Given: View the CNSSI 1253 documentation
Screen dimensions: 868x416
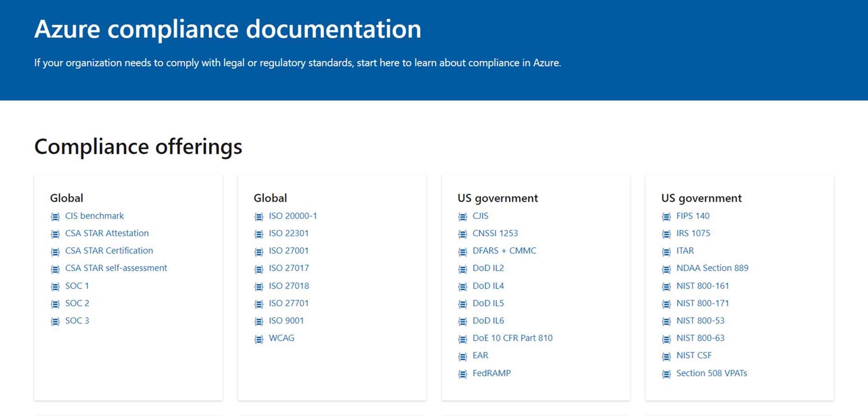Looking at the screenshot, I should pos(495,233).
